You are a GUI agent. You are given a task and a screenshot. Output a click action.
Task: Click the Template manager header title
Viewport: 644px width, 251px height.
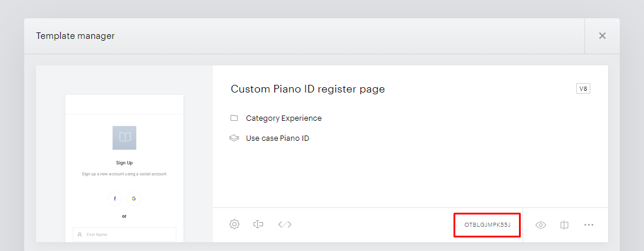pos(75,36)
